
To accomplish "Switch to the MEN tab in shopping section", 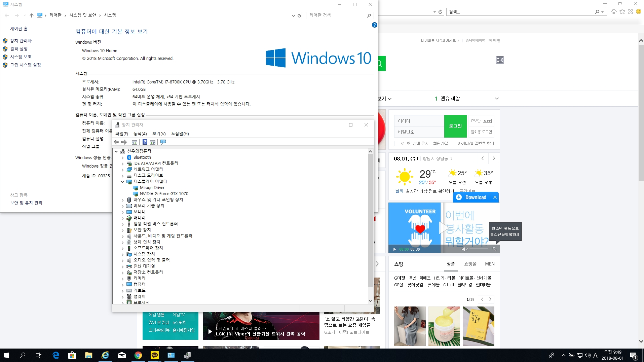I will pos(490,264).
